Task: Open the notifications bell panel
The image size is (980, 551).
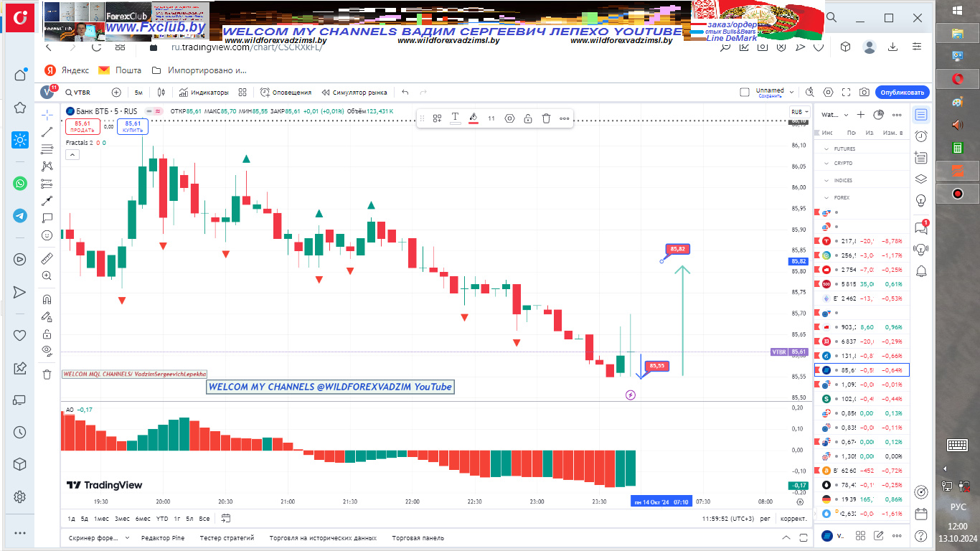Action: click(x=921, y=270)
